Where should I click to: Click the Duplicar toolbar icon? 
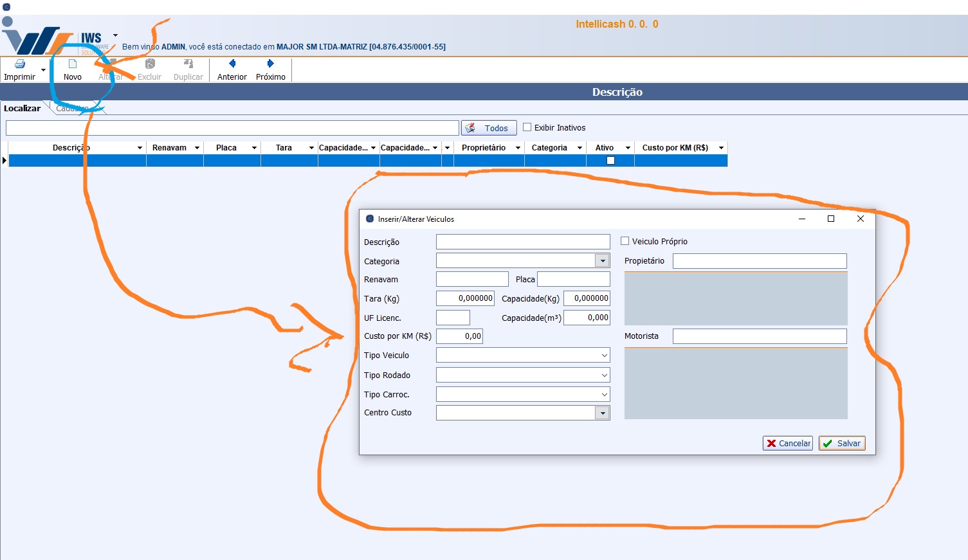188,64
